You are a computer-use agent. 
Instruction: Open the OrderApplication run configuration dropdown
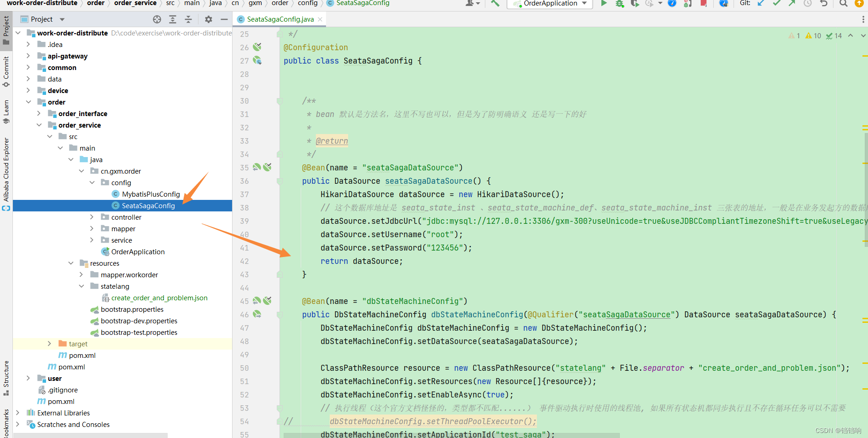pyautogui.click(x=584, y=3)
